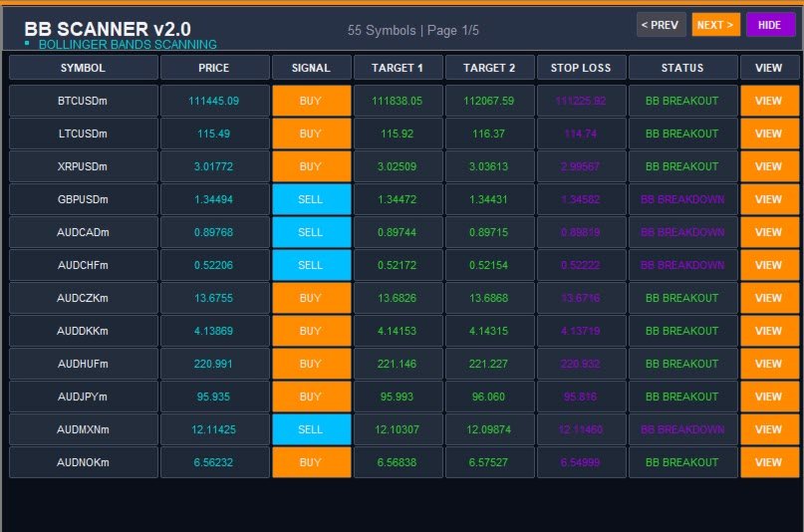Go to the previous page with PREV
The image size is (804, 532).
661,25
